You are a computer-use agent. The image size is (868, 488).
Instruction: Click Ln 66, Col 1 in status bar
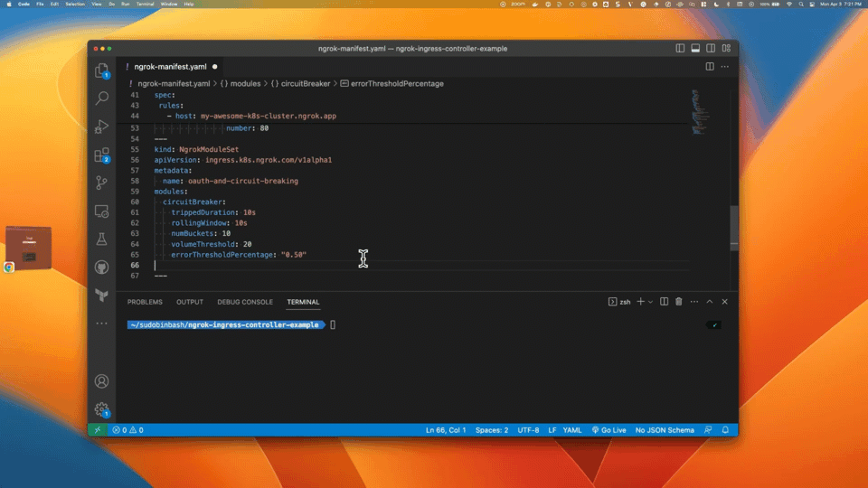pos(446,430)
